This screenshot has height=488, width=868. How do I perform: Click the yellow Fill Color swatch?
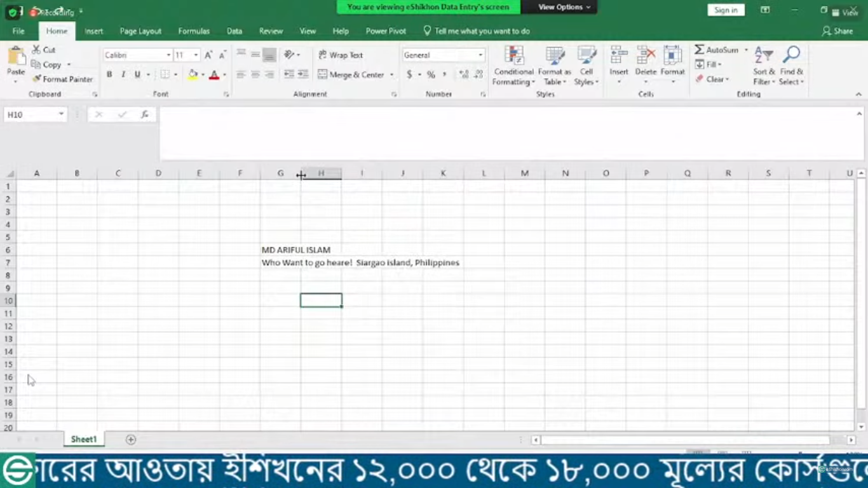(x=193, y=74)
